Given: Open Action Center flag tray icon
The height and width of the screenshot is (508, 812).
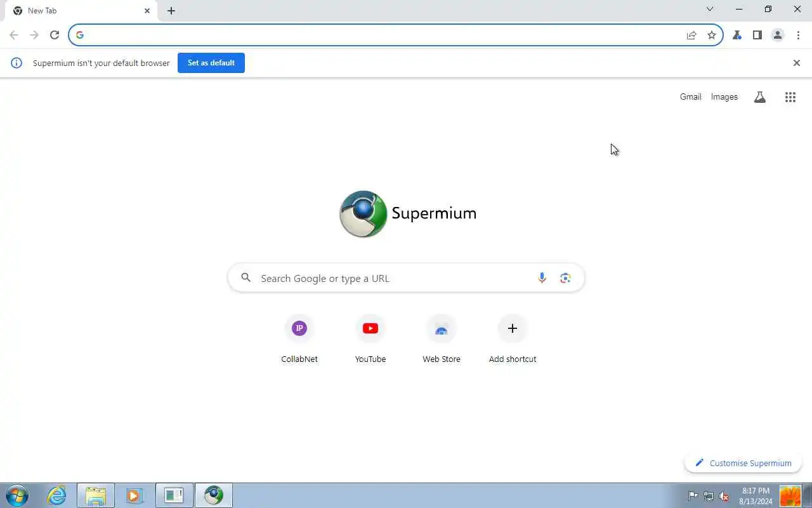Looking at the screenshot, I should pyautogui.click(x=693, y=496).
